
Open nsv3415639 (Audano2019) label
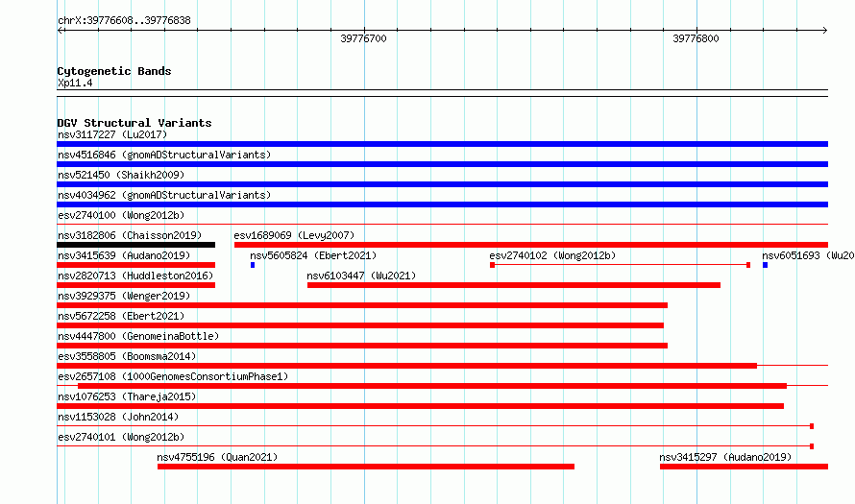coord(124,255)
